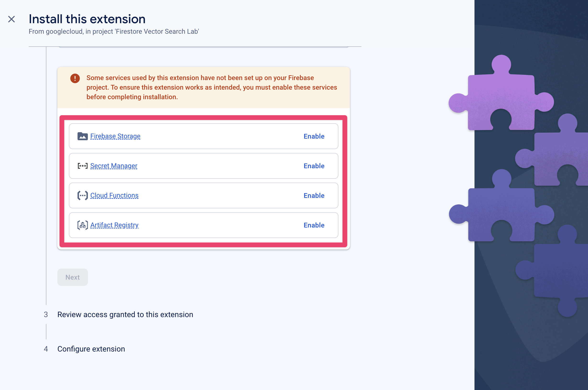Image resolution: width=588 pixels, height=390 pixels.
Task: Click the Cloud Functions icon
Action: 82,195
